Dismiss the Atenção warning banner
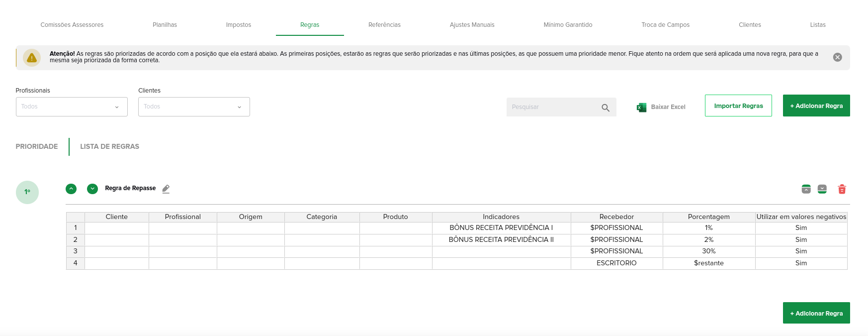The image size is (868, 336). [837, 57]
